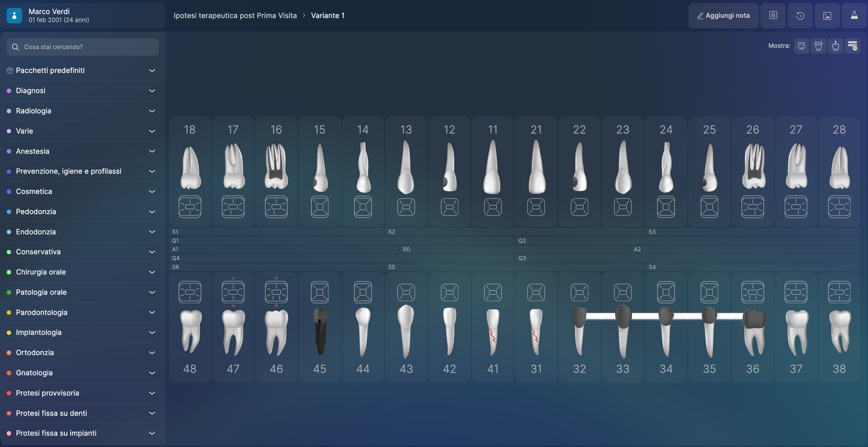Click the Aggiungi nota button
868x447 pixels.
(x=723, y=16)
